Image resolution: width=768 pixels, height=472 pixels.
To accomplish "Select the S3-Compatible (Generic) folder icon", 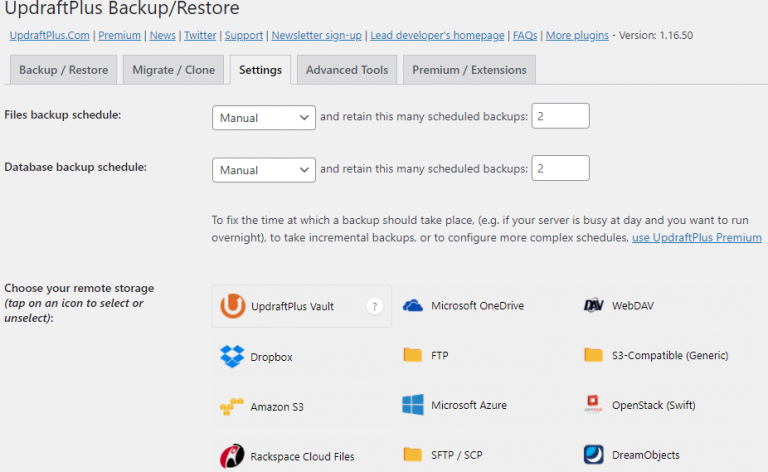I will click(593, 355).
